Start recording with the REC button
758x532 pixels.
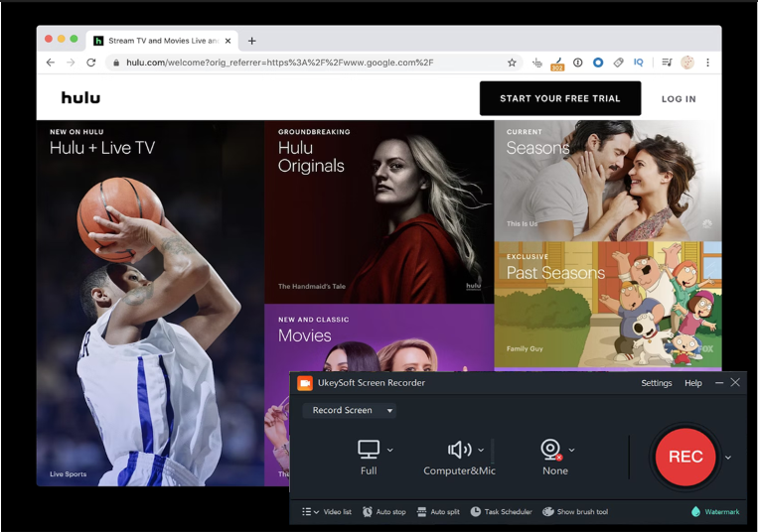685,457
